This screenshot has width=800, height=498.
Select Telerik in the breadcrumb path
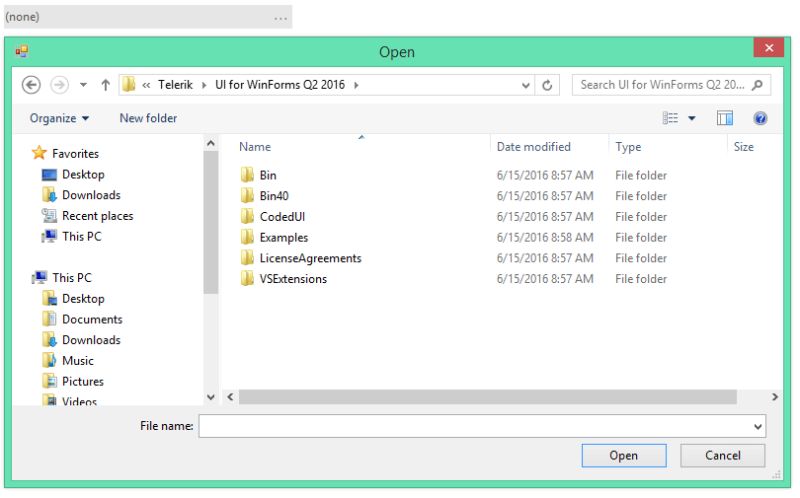pos(175,85)
